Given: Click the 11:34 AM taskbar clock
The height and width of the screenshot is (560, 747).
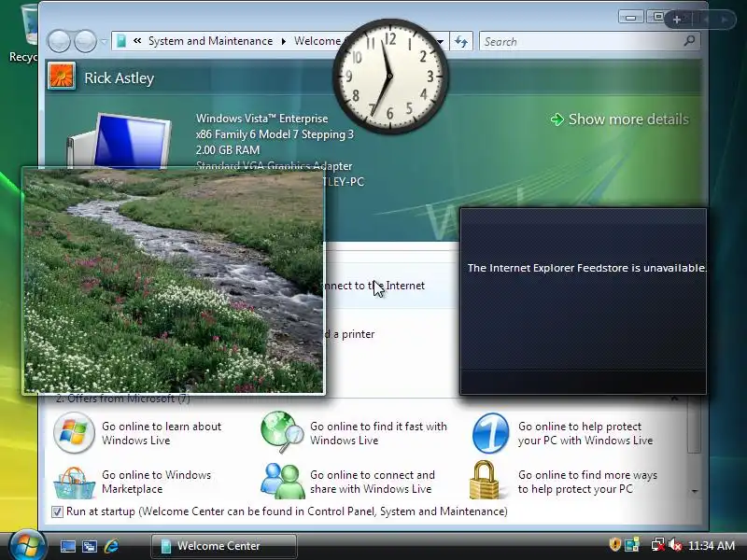Looking at the screenshot, I should click(x=712, y=546).
